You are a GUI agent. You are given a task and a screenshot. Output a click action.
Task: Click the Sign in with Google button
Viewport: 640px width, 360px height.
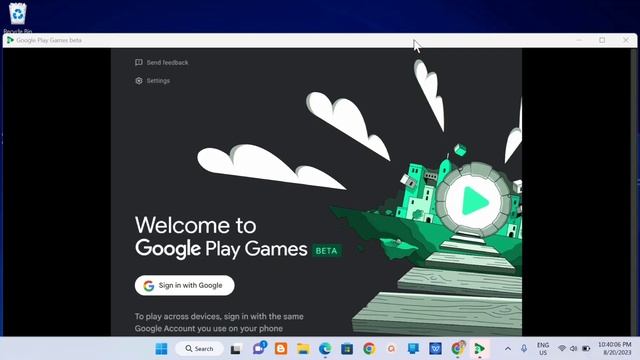coord(184,285)
